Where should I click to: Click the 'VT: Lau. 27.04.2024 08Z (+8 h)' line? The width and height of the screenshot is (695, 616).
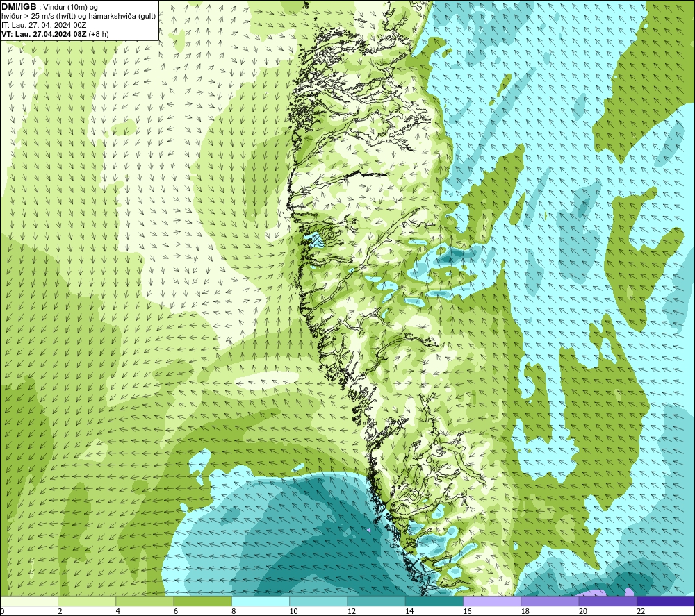55,34
